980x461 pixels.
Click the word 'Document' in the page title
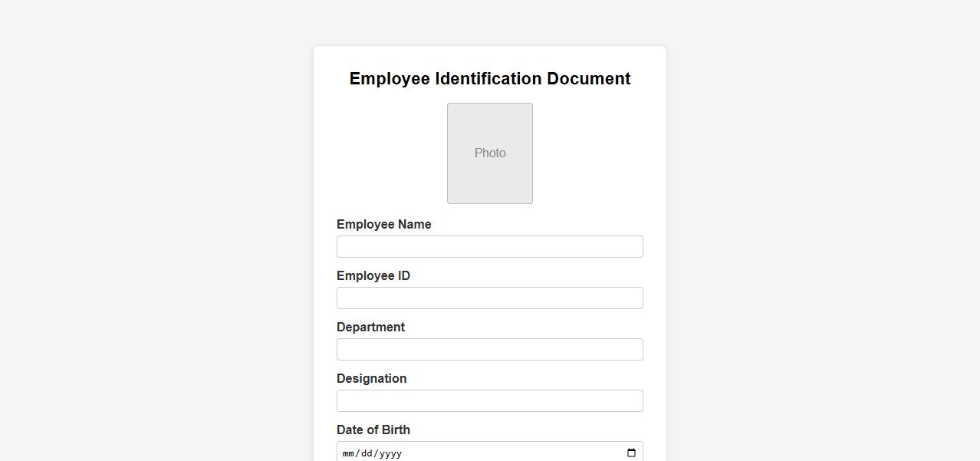click(588, 79)
